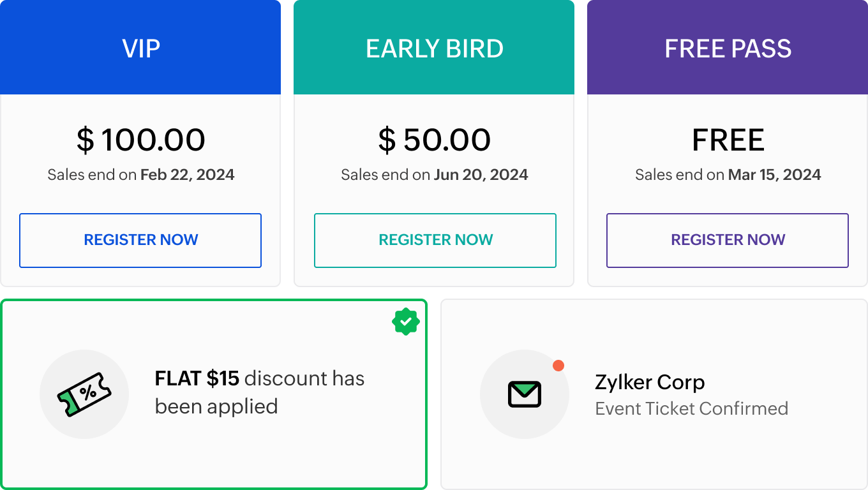Click the Jun 20, 2024 sales end date
Image resolution: width=868 pixels, height=490 pixels.
pos(481,175)
